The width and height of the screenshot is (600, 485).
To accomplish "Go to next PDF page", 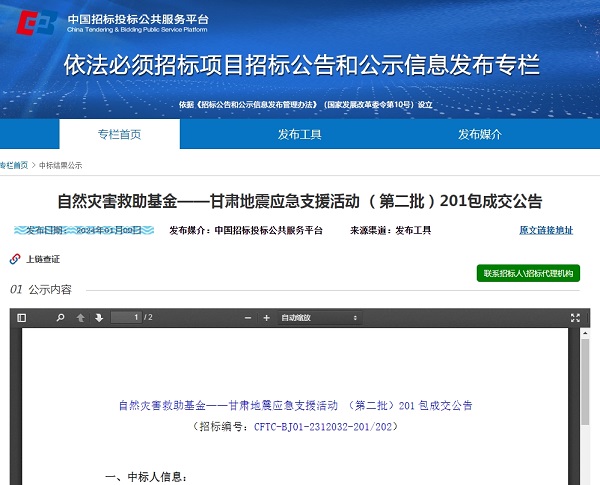I will [x=98, y=318].
